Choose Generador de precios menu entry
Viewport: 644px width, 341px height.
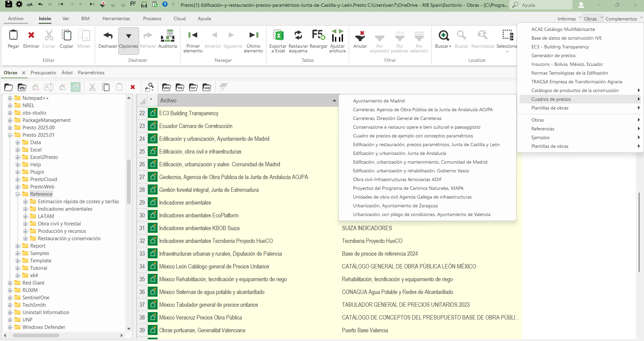click(553, 55)
